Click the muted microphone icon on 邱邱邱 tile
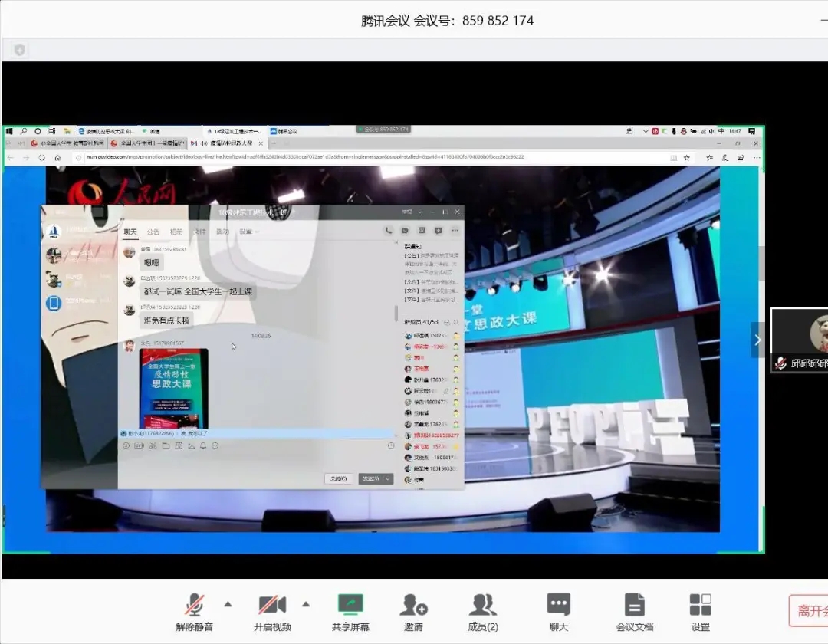This screenshot has height=644, width=828. point(780,363)
